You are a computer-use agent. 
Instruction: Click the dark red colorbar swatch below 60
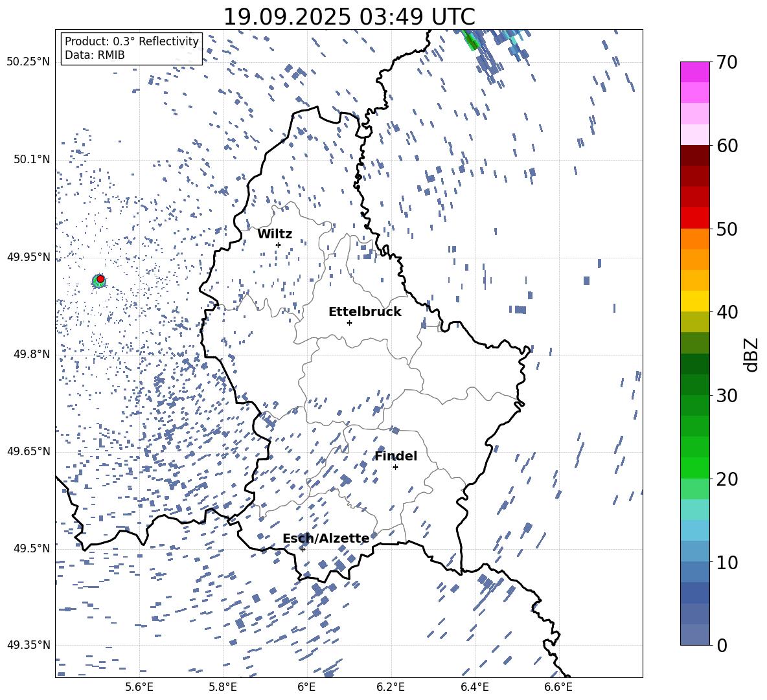[x=695, y=155]
